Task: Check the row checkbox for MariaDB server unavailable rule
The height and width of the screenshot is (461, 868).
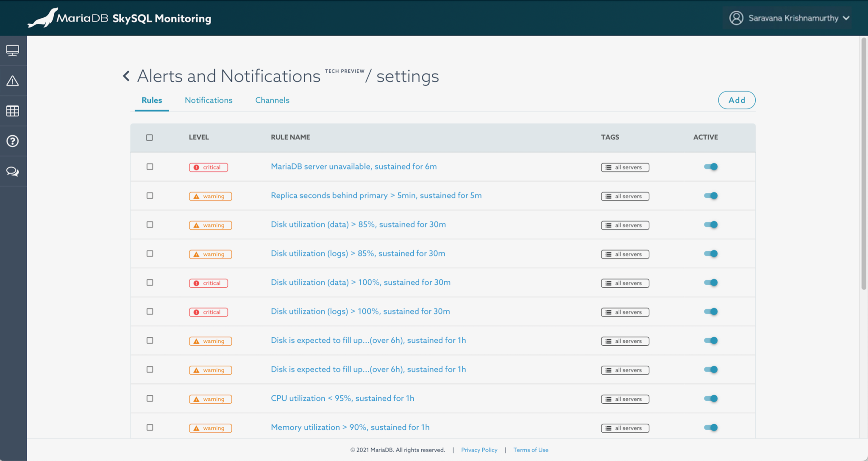Action: (x=150, y=167)
